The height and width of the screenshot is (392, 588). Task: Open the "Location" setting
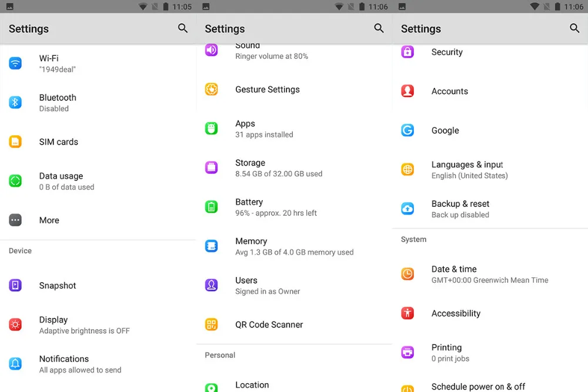[294, 381]
